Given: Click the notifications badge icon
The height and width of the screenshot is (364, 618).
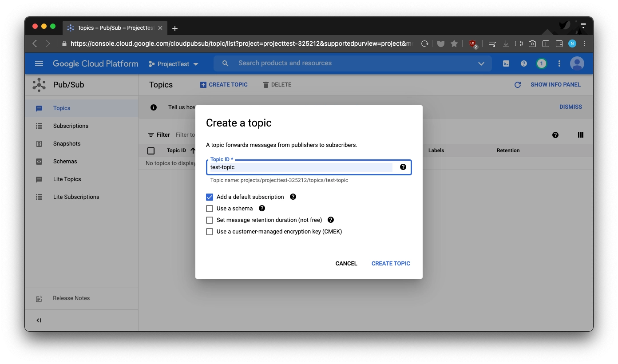Looking at the screenshot, I should tap(541, 63).
